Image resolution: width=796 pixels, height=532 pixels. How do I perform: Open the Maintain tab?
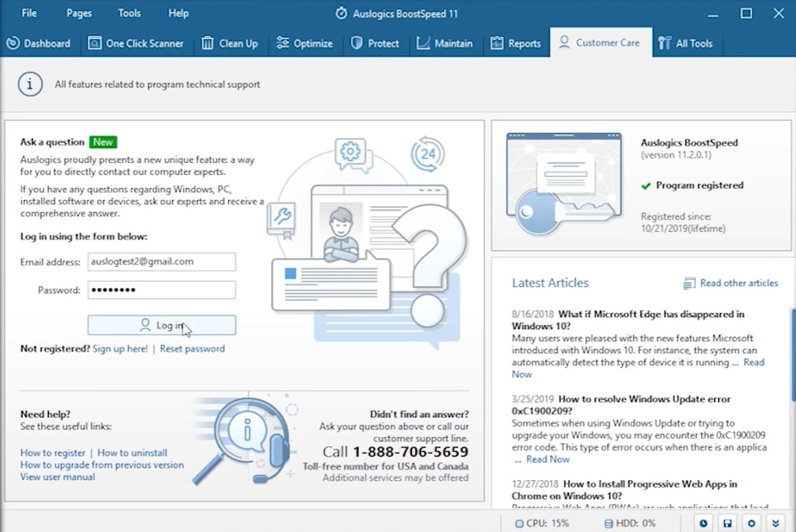tap(445, 43)
